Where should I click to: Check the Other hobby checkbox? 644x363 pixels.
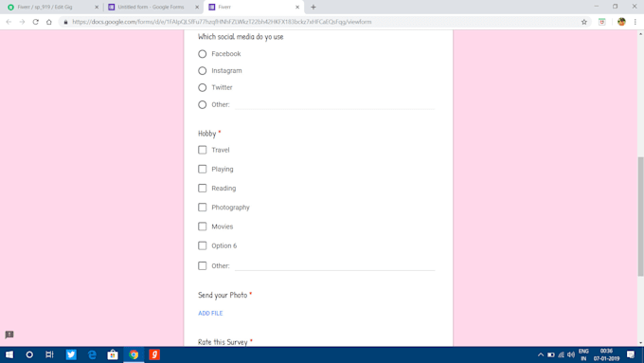(x=202, y=265)
